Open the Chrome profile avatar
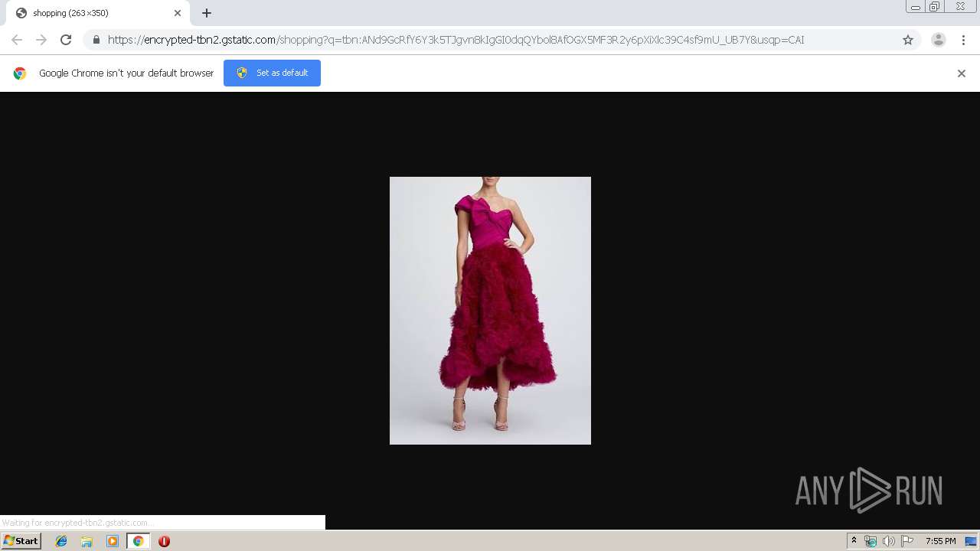This screenshot has height=551, width=980. 939,40
